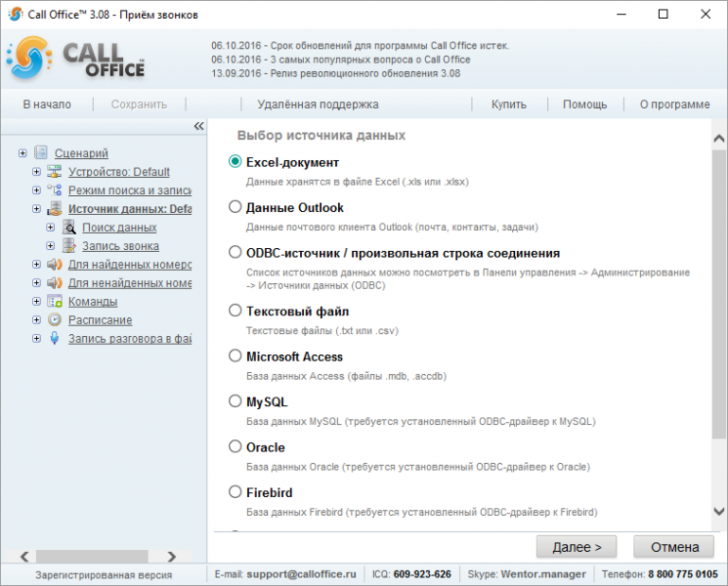This screenshot has height=586, width=728.
Task: Click the Расписание clock icon
Action: (x=55, y=319)
